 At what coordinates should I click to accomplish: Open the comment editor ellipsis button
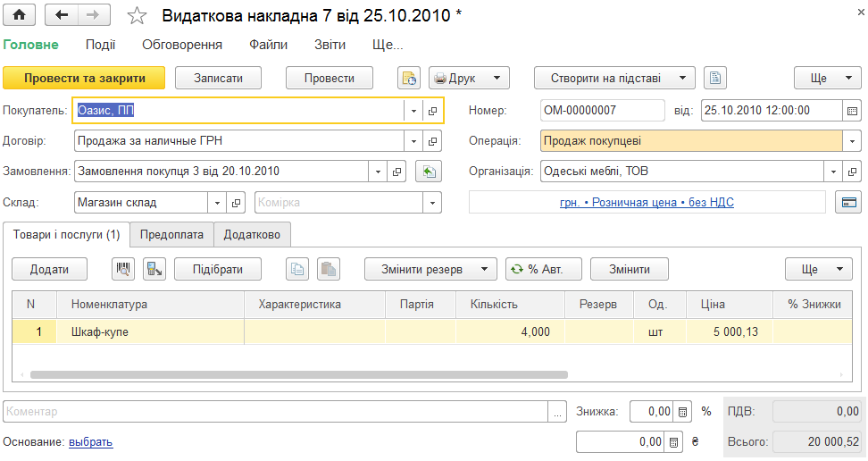pyautogui.click(x=557, y=412)
